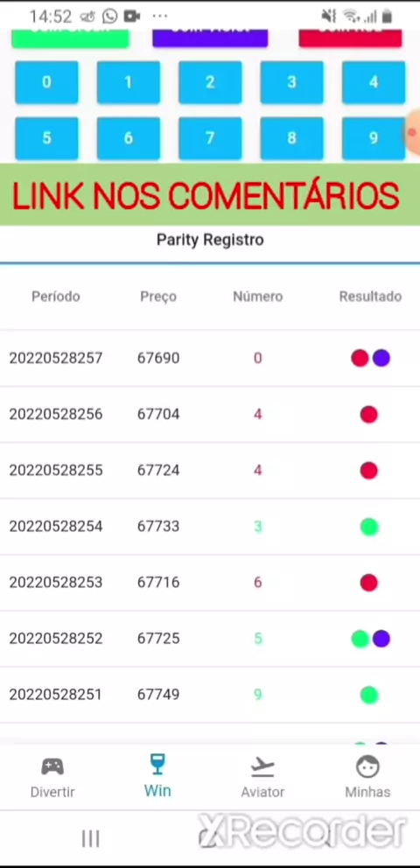The width and height of the screenshot is (420, 868).
Task: Open the Aviator airplane icon
Action: point(262,766)
